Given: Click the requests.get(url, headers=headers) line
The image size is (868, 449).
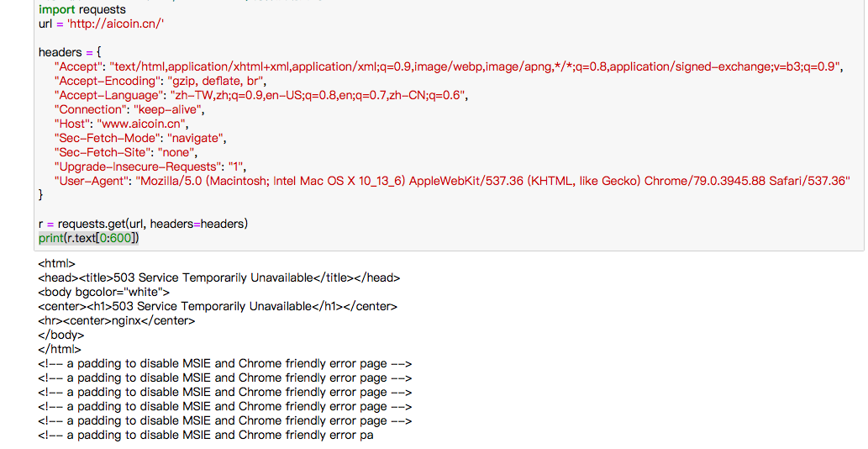Looking at the screenshot, I should coord(144,225).
